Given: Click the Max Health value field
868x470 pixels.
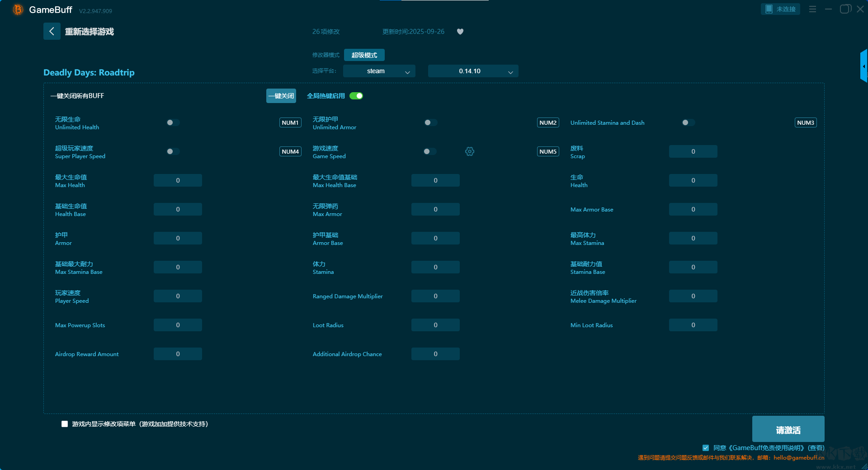Looking at the screenshot, I should coord(178,180).
